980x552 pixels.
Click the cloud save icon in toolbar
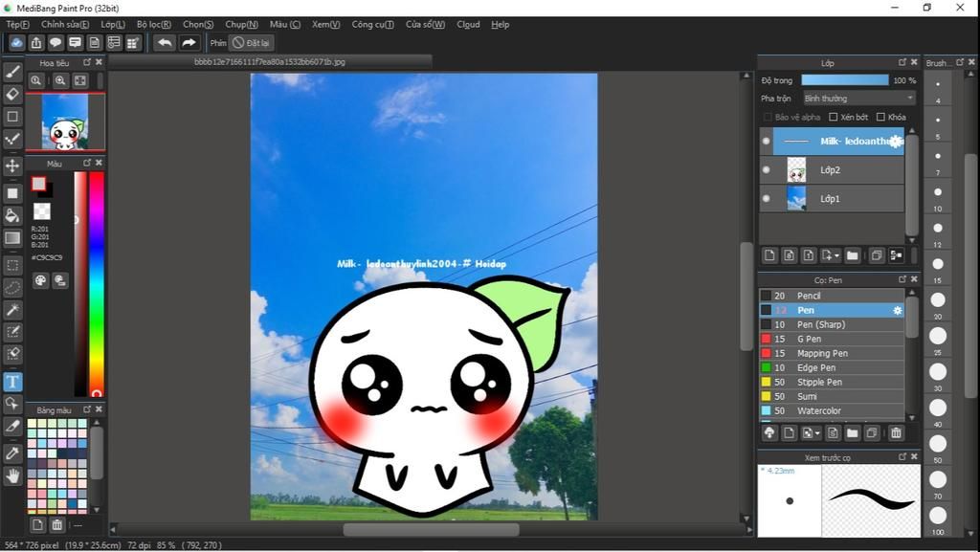[17, 42]
